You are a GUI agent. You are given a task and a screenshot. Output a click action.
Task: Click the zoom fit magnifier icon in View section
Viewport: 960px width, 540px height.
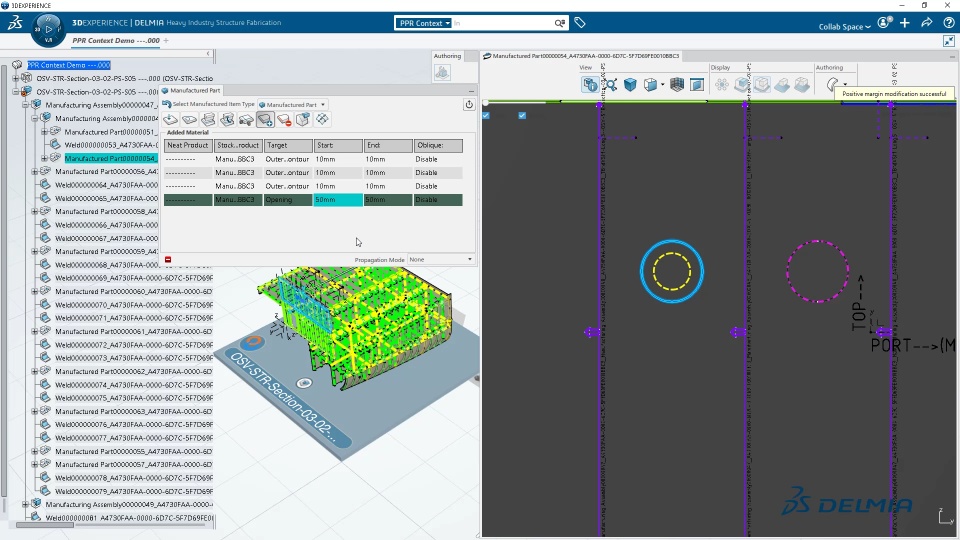point(610,84)
